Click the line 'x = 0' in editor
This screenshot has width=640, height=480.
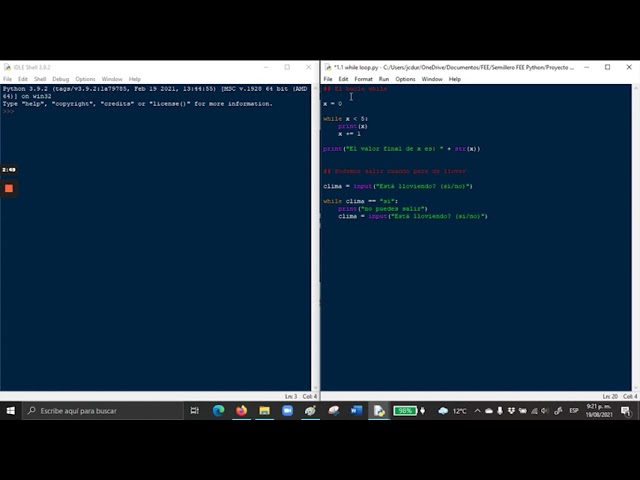coord(333,104)
